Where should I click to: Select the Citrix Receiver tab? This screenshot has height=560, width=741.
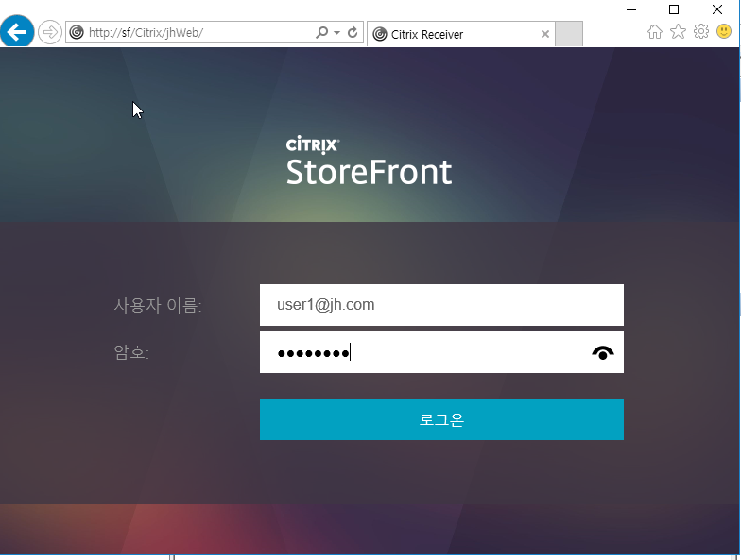point(461,34)
